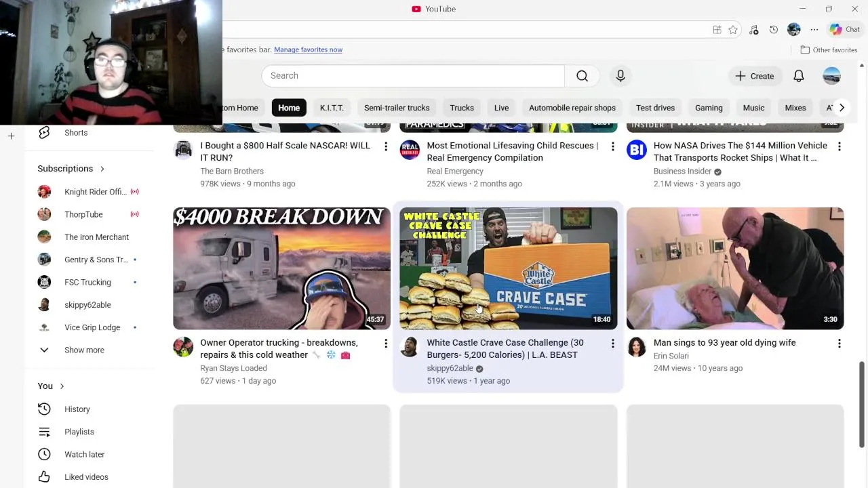Screen dimensions: 868x488
Task: Select the Live chip
Action: click(501, 108)
